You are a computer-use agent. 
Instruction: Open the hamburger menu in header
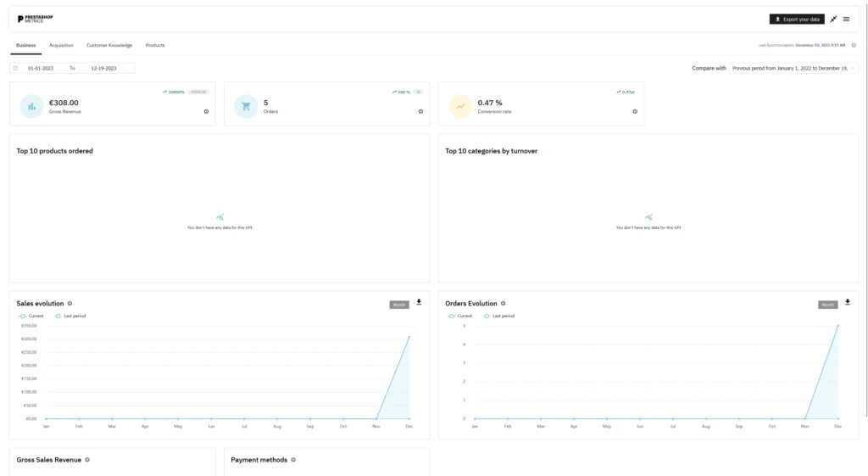847,20
